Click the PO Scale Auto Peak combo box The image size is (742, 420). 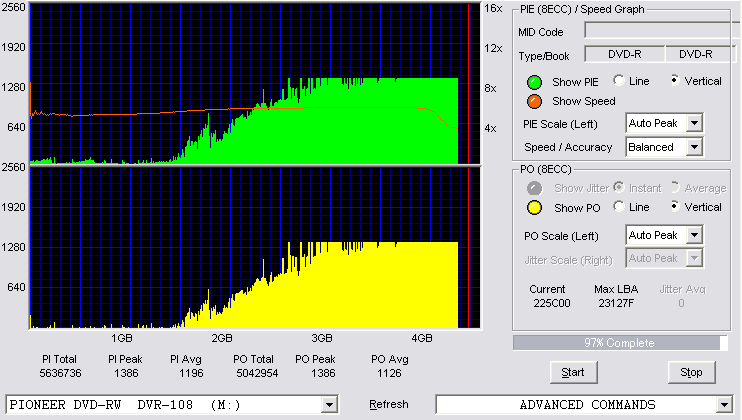(664, 235)
